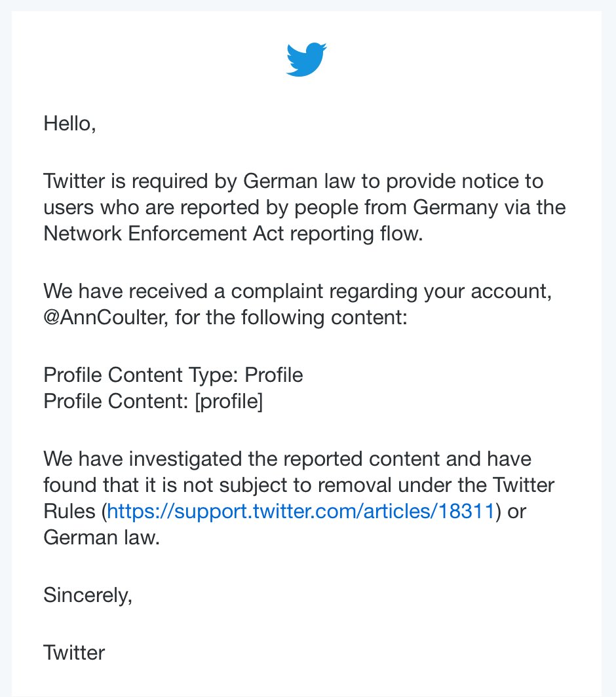Click the 'reporting flow.' text
The height and width of the screenshot is (697, 616).
(x=356, y=234)
